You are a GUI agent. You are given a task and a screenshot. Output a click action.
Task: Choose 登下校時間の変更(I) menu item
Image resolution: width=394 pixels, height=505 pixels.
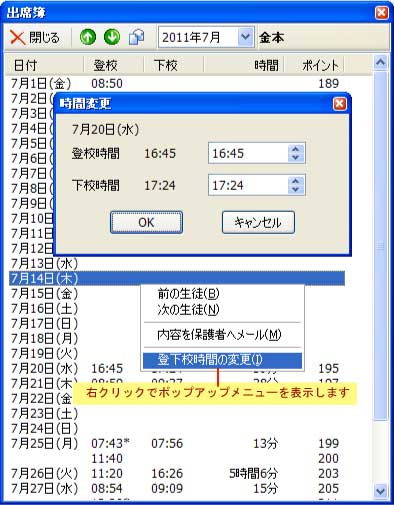(x=222, y=360)
